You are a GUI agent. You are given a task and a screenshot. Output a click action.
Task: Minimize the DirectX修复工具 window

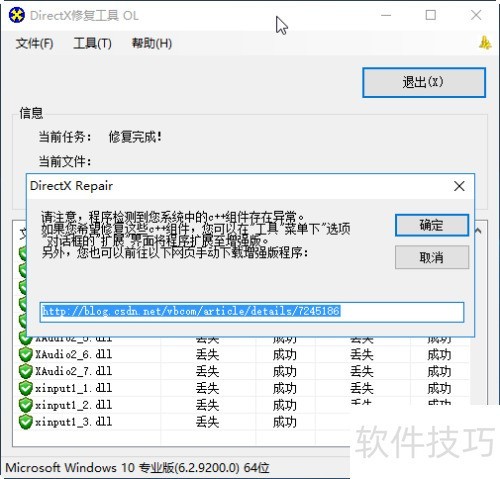coord(386,15)
